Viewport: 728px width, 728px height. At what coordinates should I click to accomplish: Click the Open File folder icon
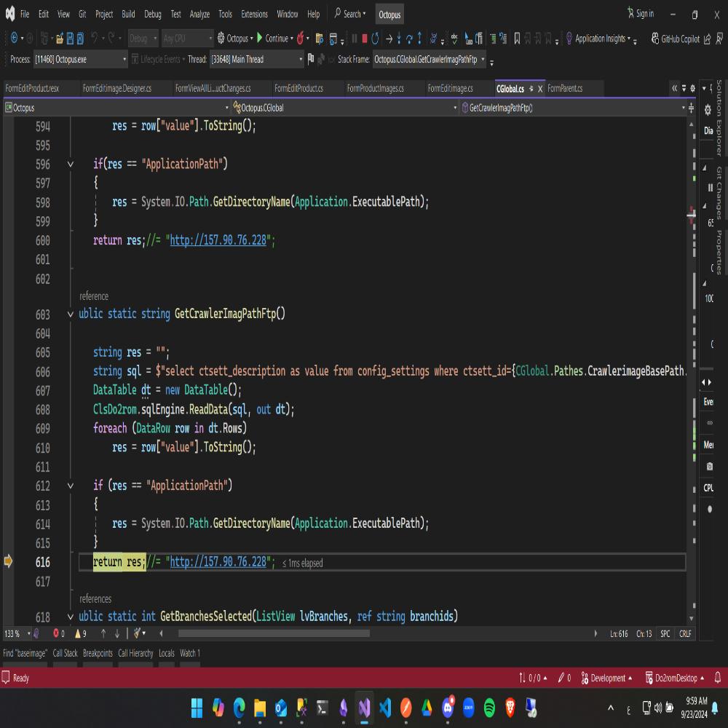60,39
